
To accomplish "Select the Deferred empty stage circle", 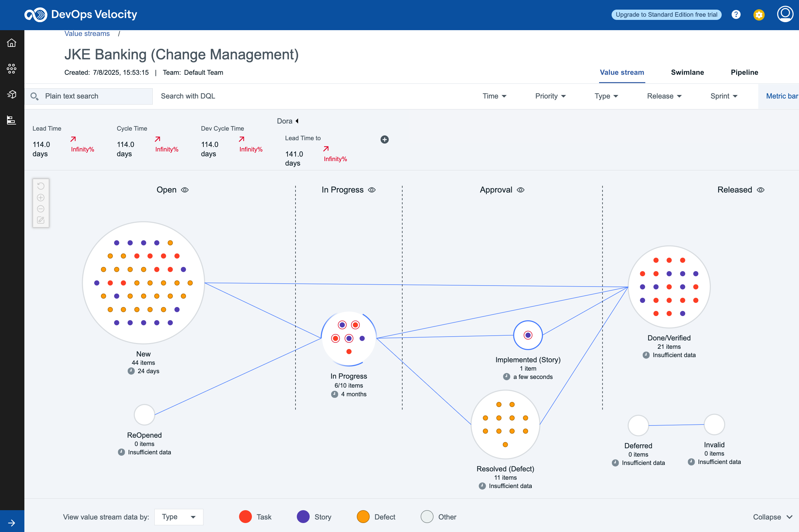I will pos(638,425).
